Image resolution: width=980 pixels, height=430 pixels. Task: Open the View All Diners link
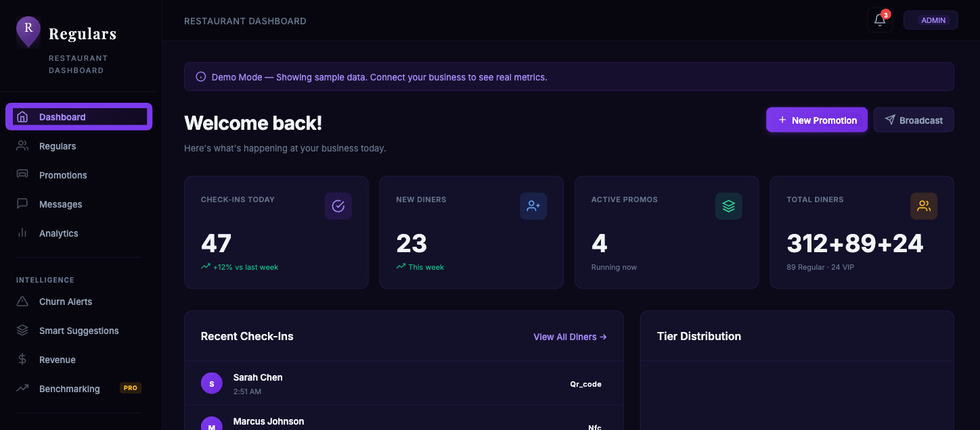(x=569, y=336)
